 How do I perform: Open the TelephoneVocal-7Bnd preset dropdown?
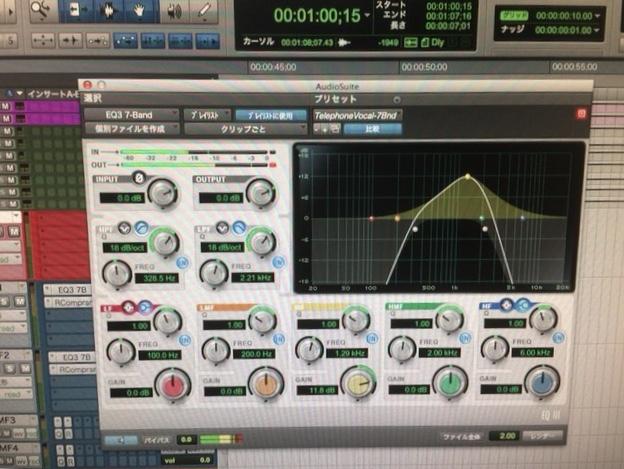[x=357, y=115]
